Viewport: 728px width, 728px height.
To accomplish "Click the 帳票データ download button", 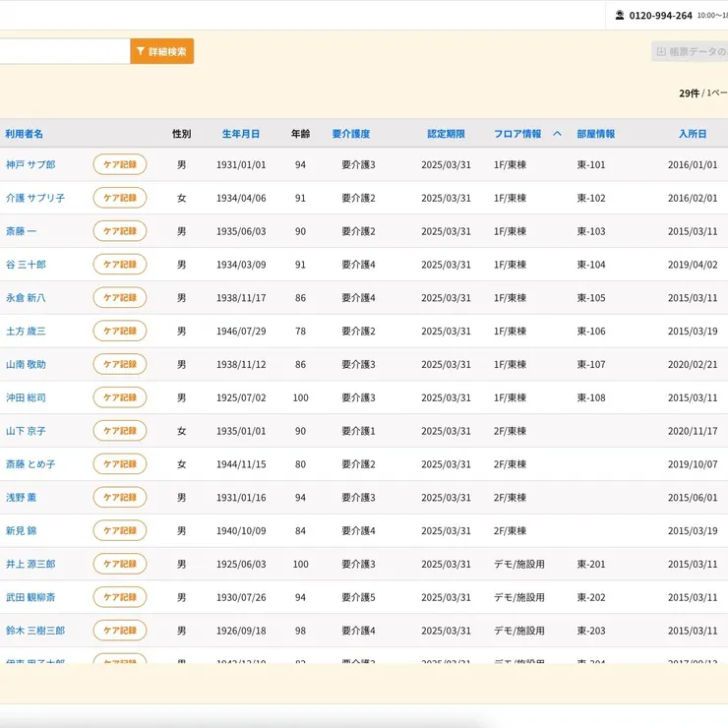I will [x=691, y=51].
